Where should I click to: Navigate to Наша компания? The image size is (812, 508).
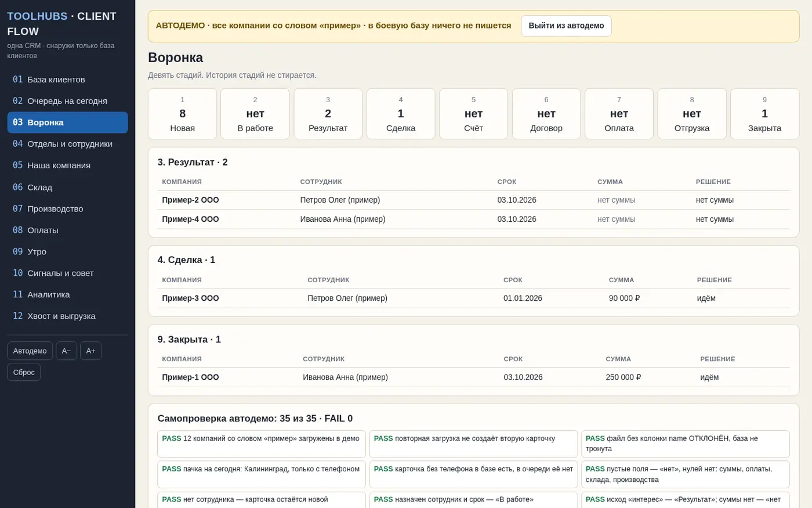point(67,165)
